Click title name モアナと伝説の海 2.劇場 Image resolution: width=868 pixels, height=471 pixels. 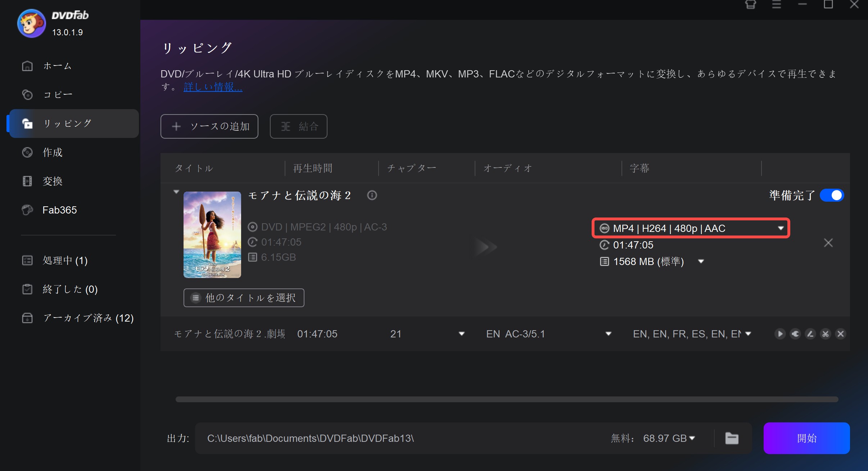(x=230, y=334)
